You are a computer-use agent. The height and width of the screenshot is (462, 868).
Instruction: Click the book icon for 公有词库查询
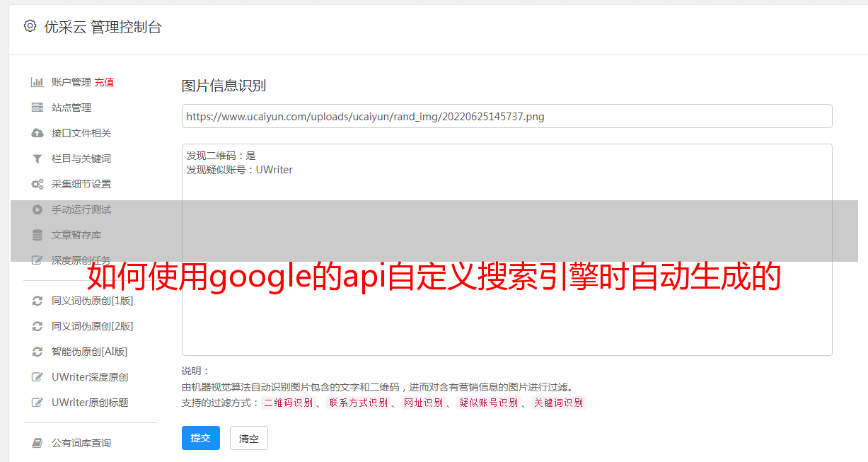pos(37,443)
